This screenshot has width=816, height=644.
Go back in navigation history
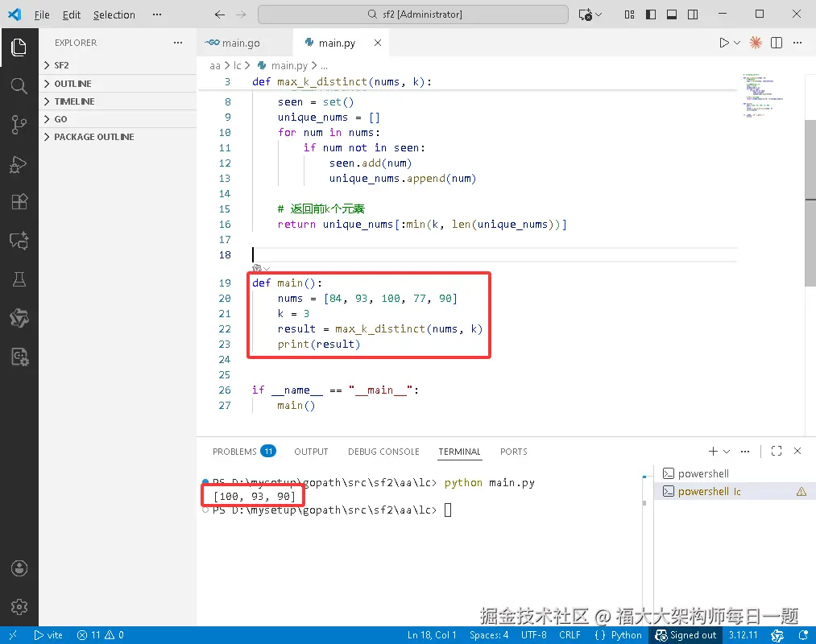220,14
